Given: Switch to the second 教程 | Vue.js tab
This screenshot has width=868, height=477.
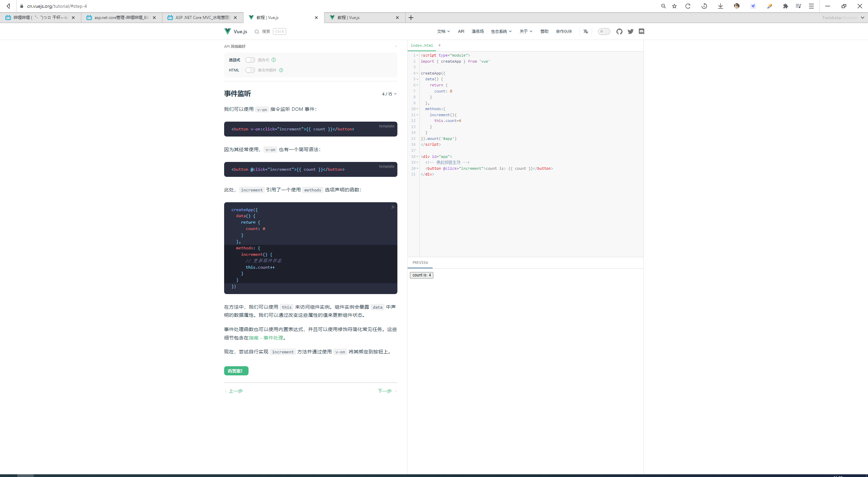Looking at the screenshot, I should tap(364, 18).
